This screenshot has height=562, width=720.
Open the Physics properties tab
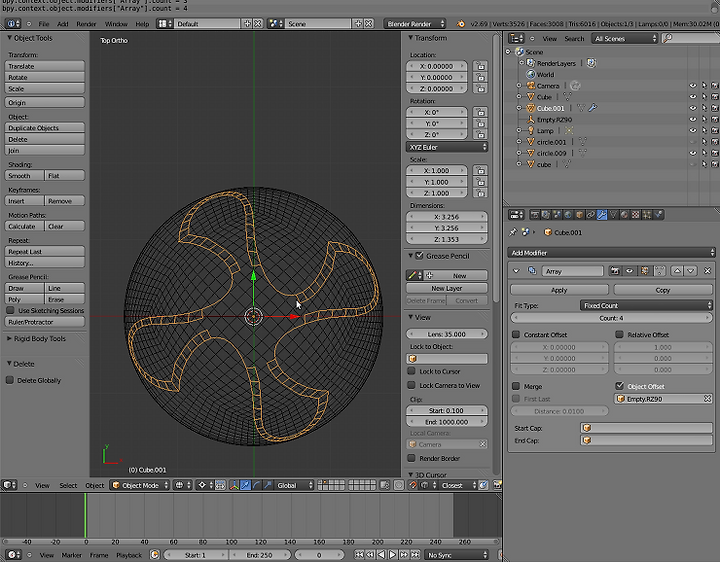point(658,214)
